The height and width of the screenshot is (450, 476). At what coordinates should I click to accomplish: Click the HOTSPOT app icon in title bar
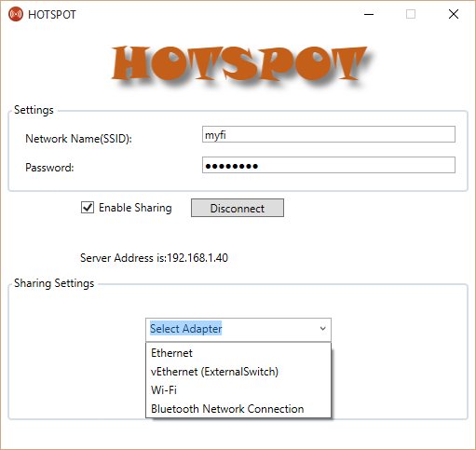tap(16, 14)
